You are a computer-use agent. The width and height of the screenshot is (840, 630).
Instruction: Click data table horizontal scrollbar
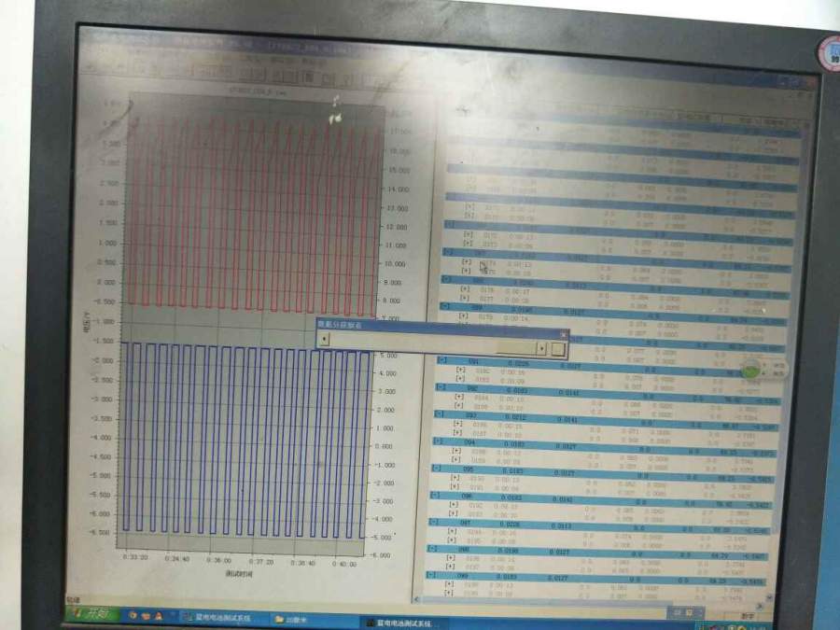[x=589, y=603]
